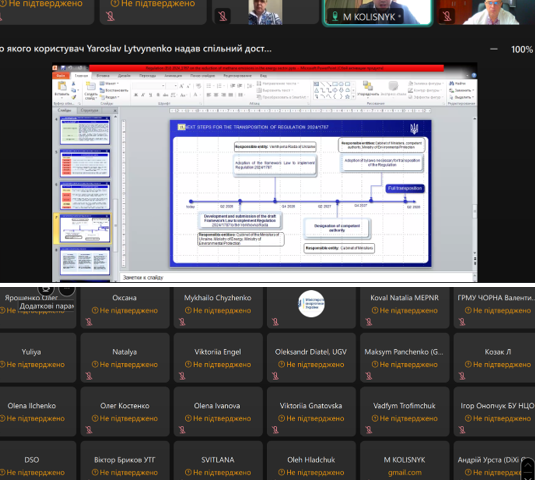Open the font name combo box
This screenshot has width=542, height=480.
coord(149,85)
